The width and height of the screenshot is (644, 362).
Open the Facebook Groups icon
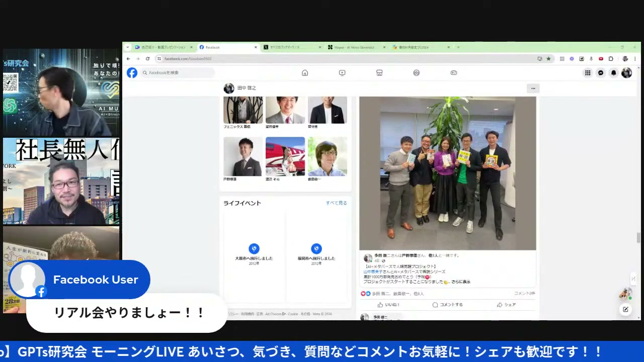[x=417, y=73]
